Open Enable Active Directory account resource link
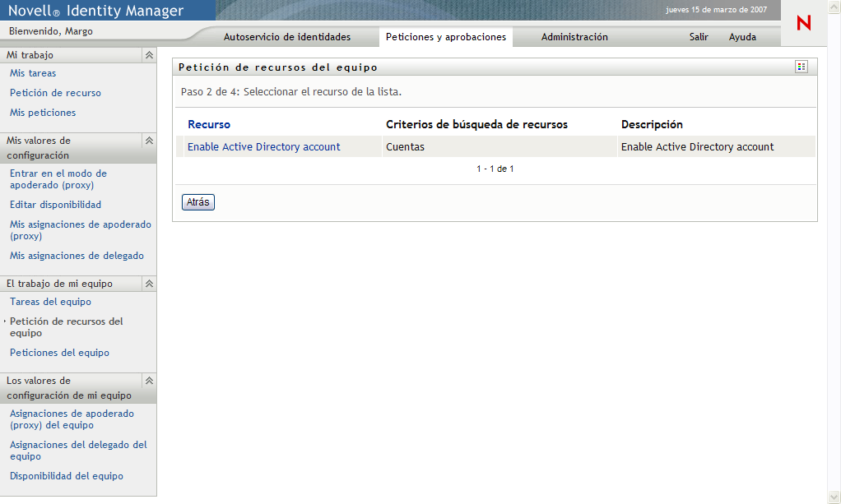This screenshot has width=841, height=504. tap(263, 147)
